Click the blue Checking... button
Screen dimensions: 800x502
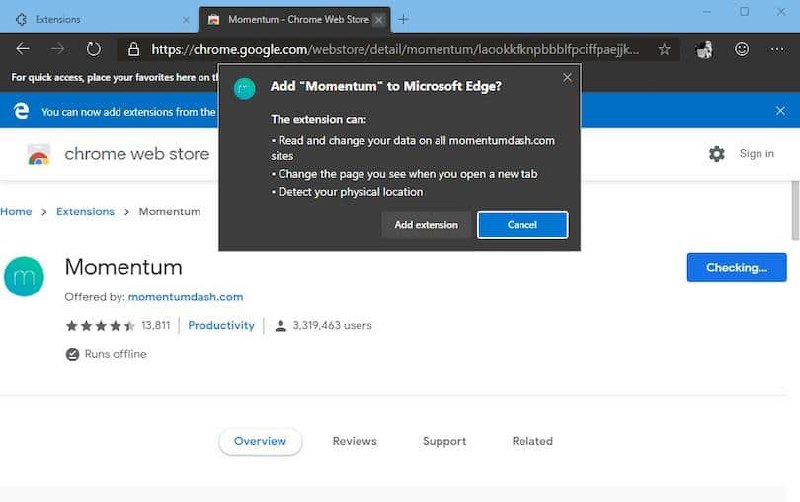pos(736,267)
